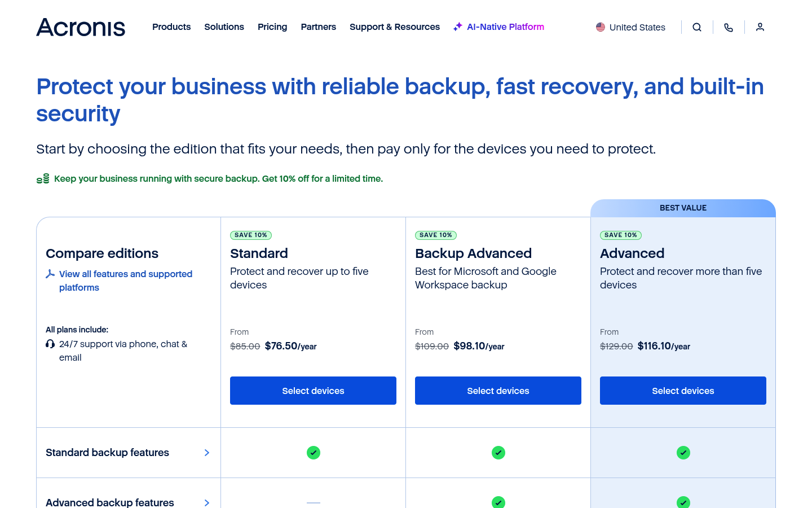Open the Partners menu
This screenshot has width=812, height=508.
pyautogui.click(x=318, y=27)
